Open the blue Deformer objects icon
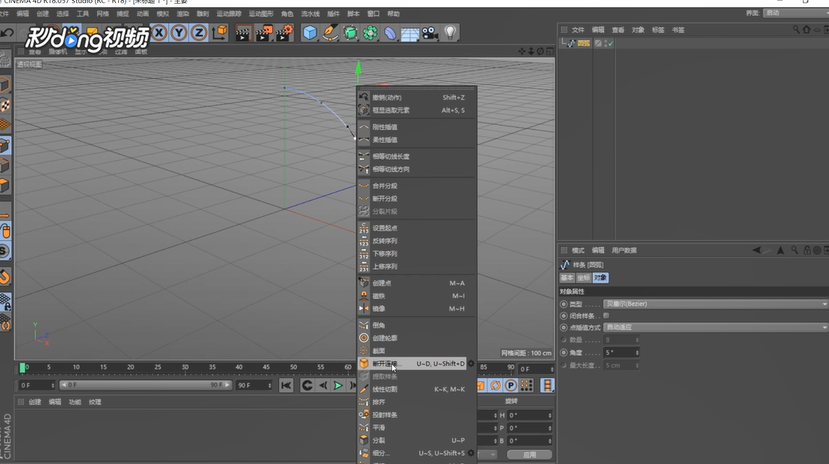 pos(390,33)
